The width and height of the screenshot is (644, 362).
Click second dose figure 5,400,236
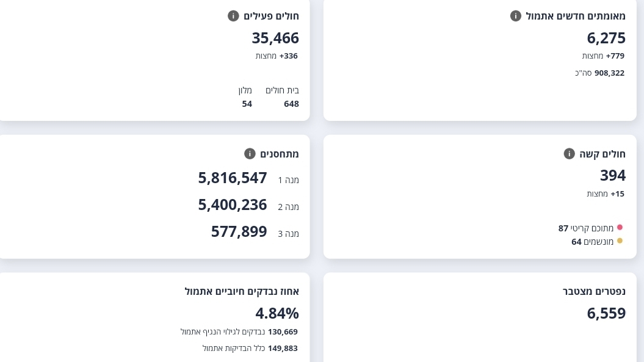[x=233, y=205]
